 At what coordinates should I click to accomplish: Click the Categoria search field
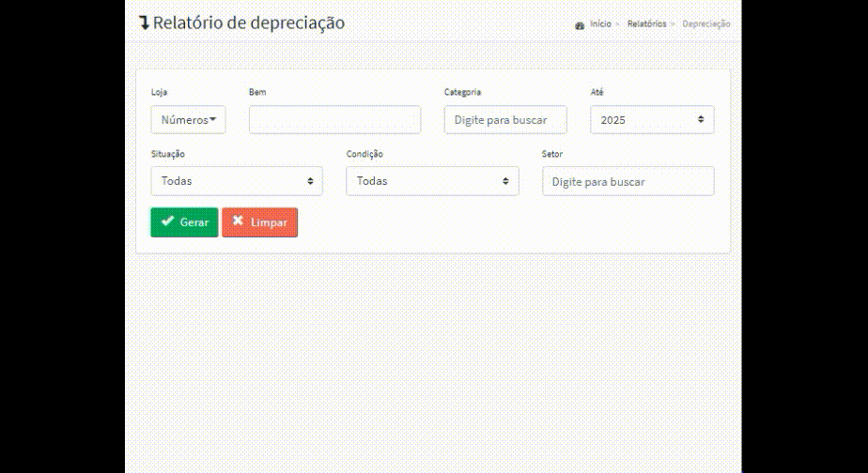pyautogui.click(x=504, y=119)
